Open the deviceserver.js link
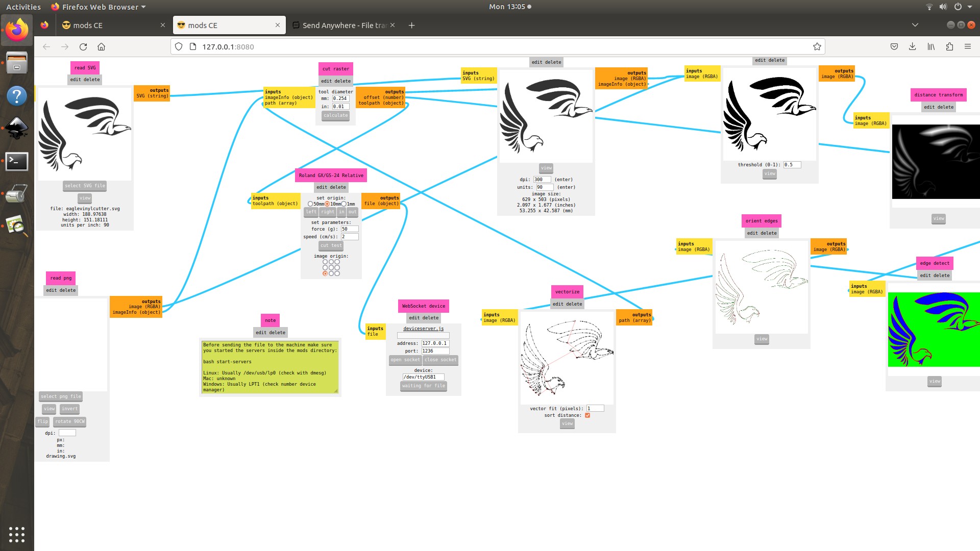 coord(423,329)
